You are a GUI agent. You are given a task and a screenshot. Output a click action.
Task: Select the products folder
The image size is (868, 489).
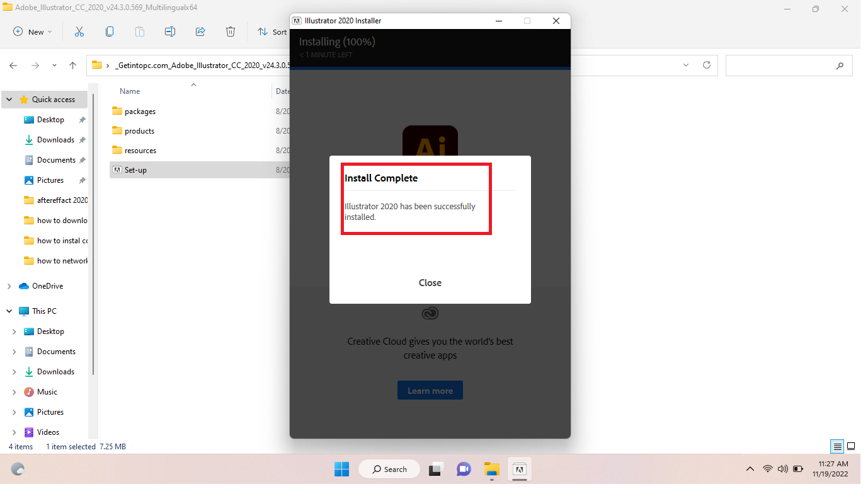pos(139,131)
